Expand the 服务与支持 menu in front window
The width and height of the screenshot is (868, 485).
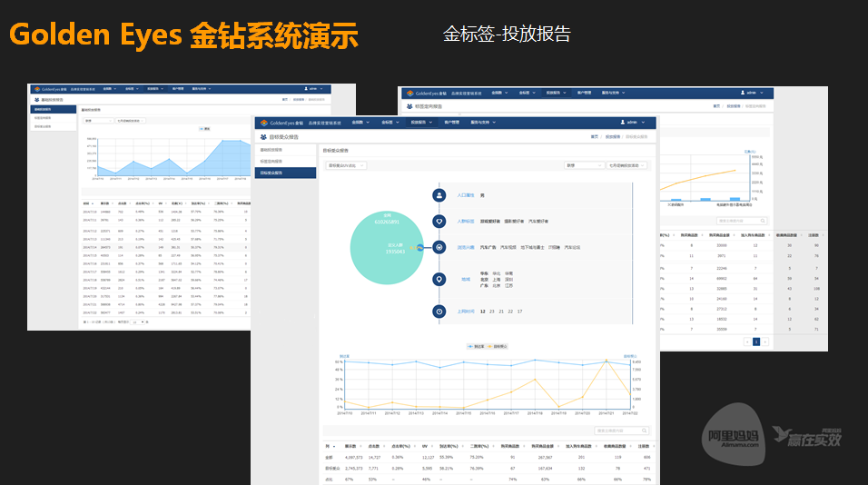(x=483, y=123)
